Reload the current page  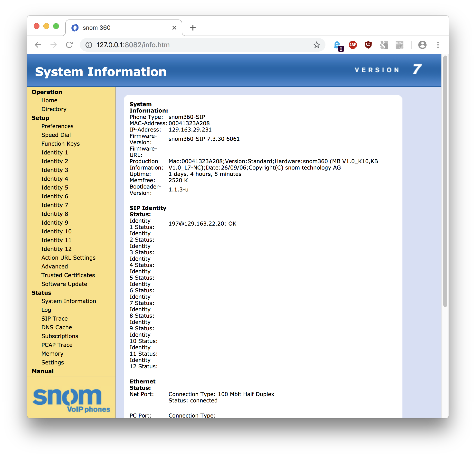tap(70, 45)
